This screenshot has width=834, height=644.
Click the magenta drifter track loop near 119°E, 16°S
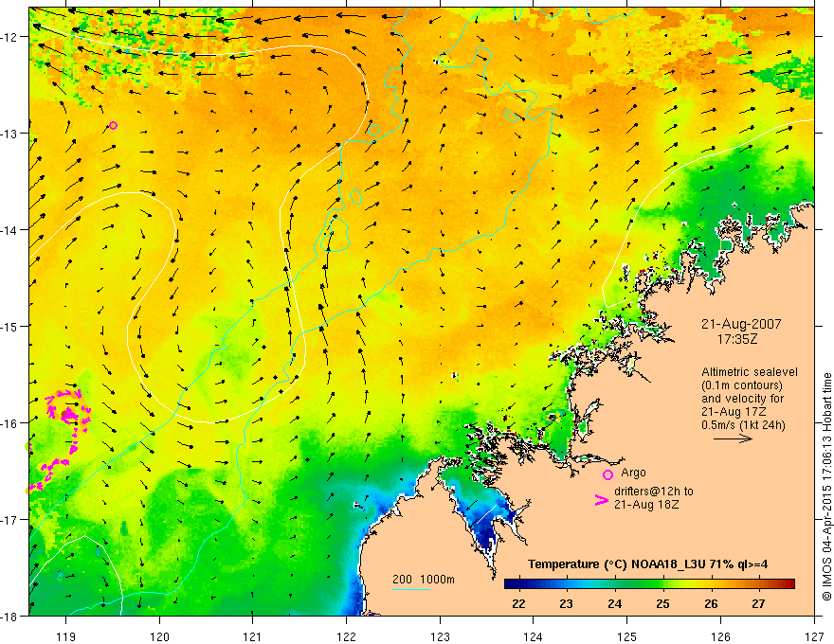click(68, 412)
